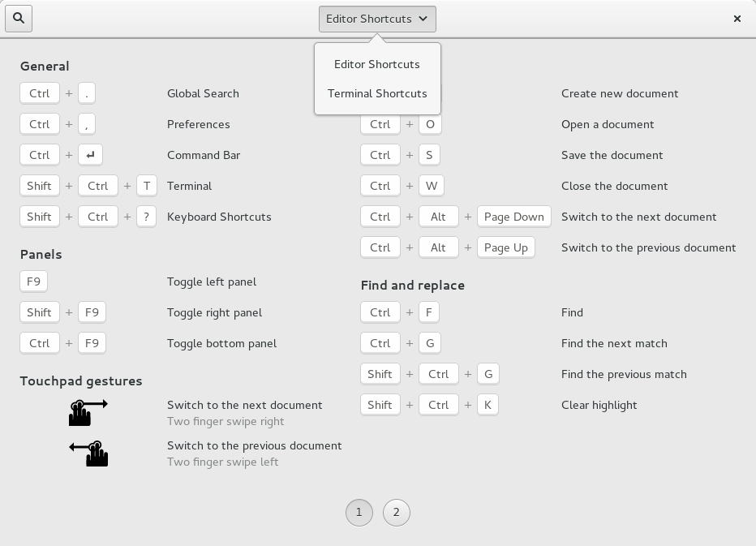Click the two finger swipe right gesture icon
756x546 pixels.
(x=88, y=412)
